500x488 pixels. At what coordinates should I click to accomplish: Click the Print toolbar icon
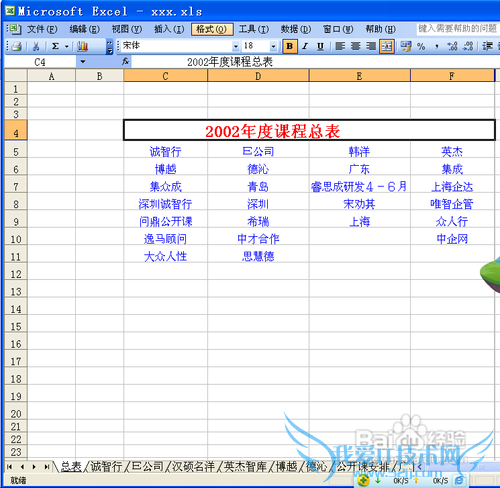click(16, 46)
